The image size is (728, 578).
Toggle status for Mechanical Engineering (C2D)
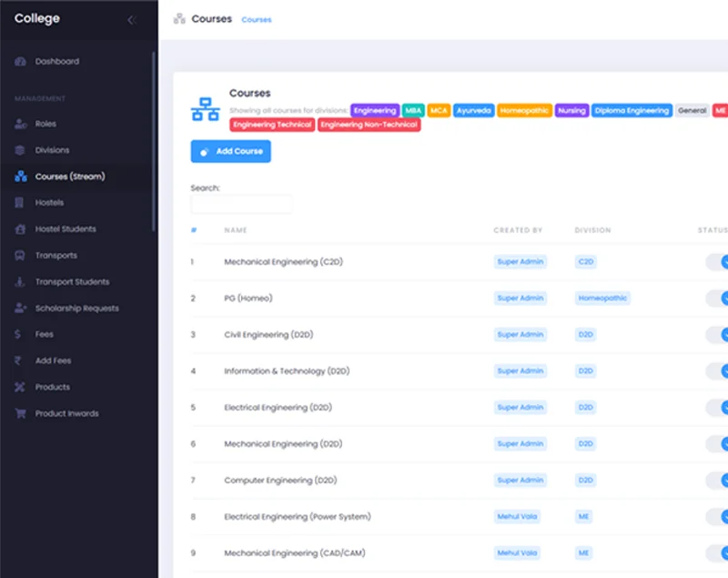tap(718, 262)
